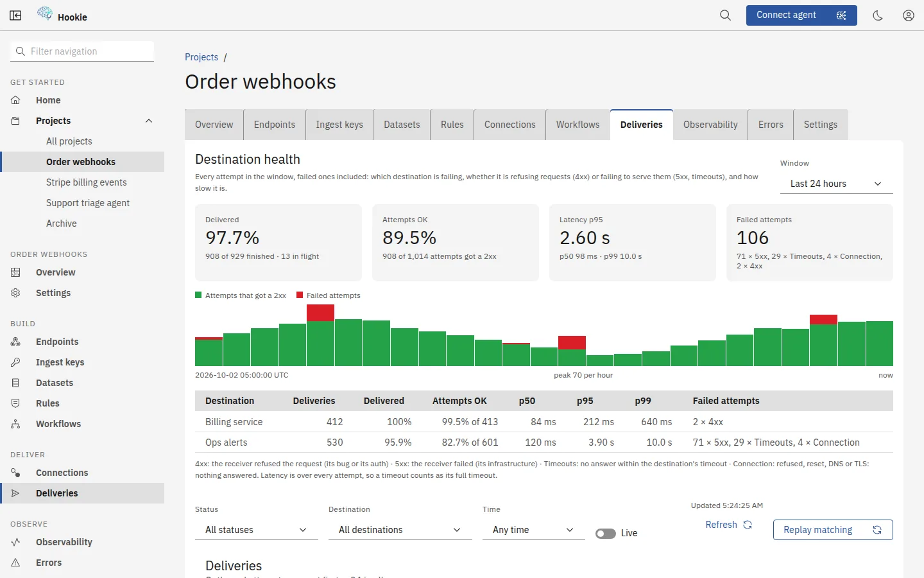Open Stripe billing events project

(87, 182)
